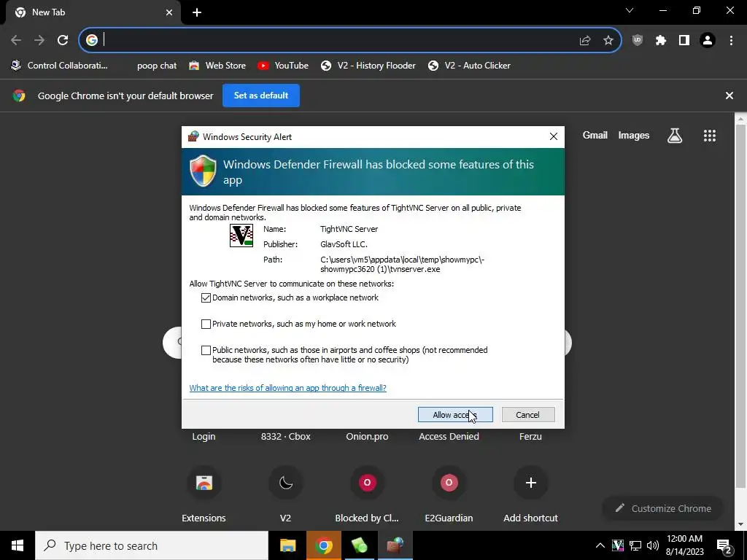Open a new tab with plus button
The width and height of the screenshot is (747, 560).
pos(197,12)
